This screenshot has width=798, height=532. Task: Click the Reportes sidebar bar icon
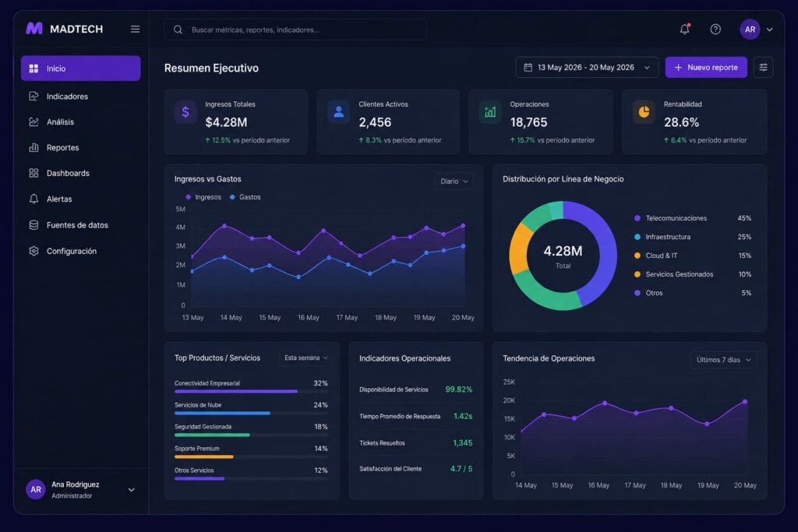(x=34, y=147)
